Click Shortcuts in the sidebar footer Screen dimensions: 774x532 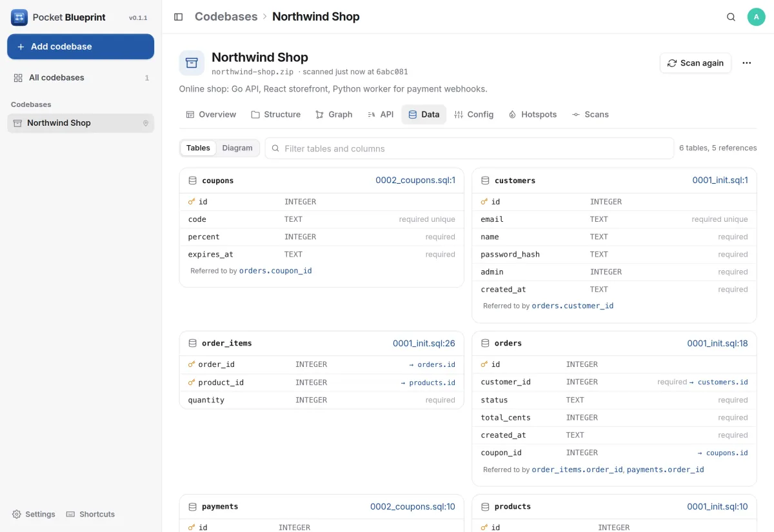click(x=90, y=514)
